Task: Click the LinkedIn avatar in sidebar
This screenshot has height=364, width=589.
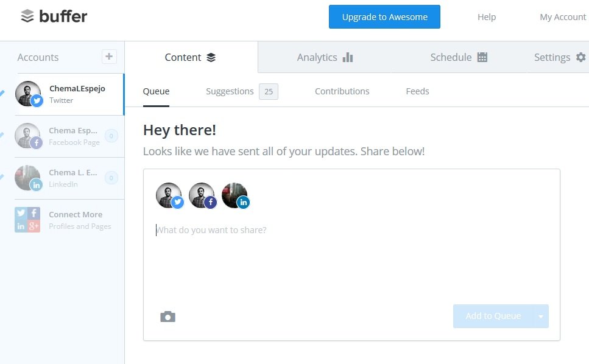Action: click(x=29, y=178)
